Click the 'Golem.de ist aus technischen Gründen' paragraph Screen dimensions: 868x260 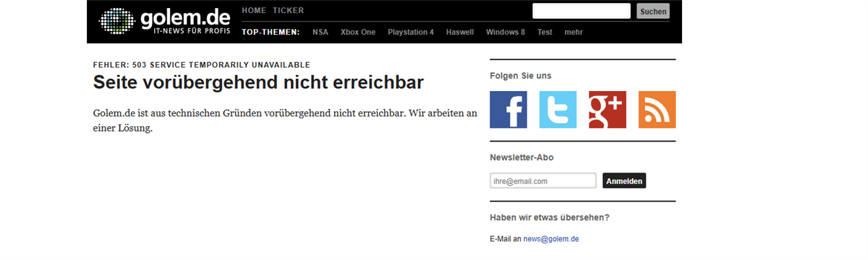(285, 121)
